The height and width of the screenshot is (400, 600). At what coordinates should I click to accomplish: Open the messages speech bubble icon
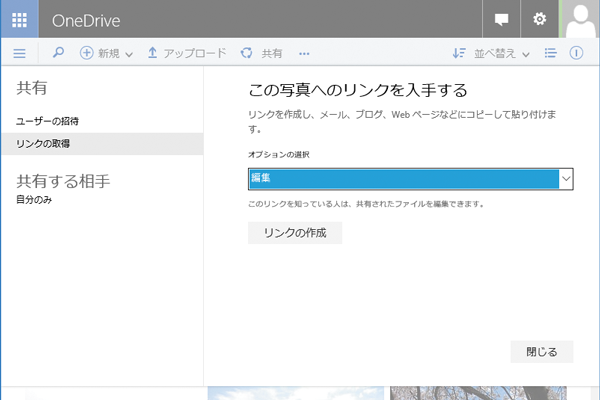click(501, 19)
